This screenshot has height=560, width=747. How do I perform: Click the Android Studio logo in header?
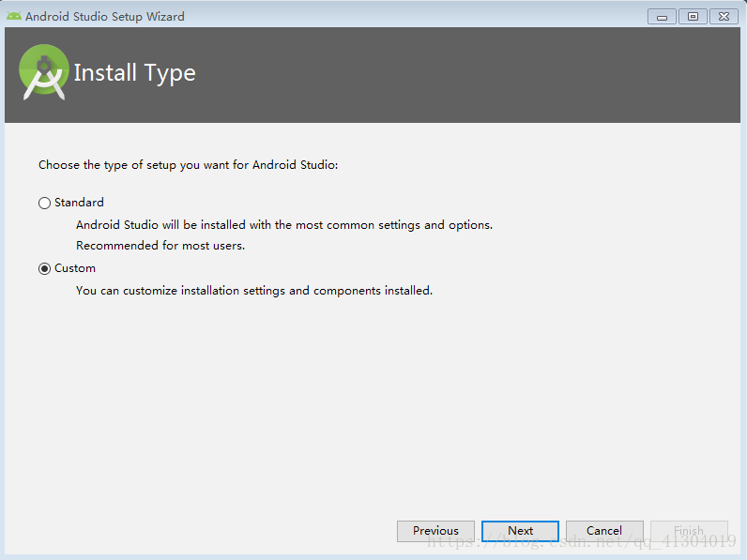click(x=43, y=72)
